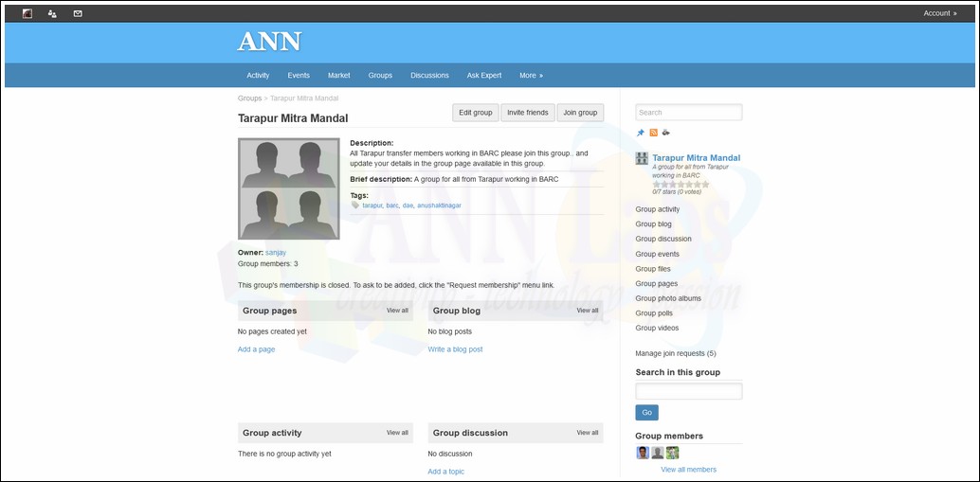
Task: Expand the More navigation menu
Action: coord(531,76)
